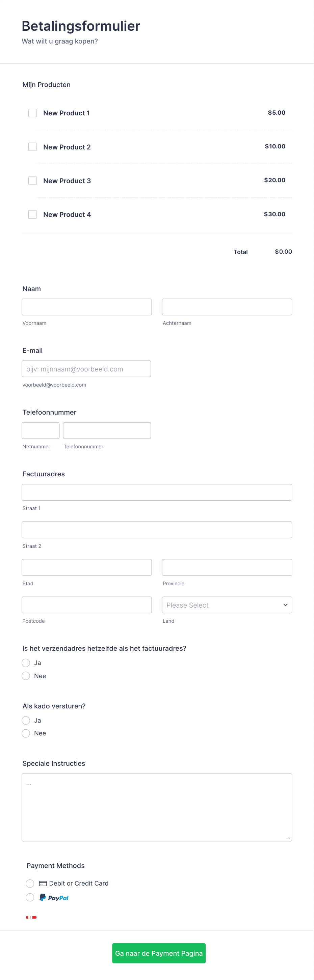Select Debit or Credit Card payment option
The height and width of the screenshot is (980, 314).
tap(30, 884)
